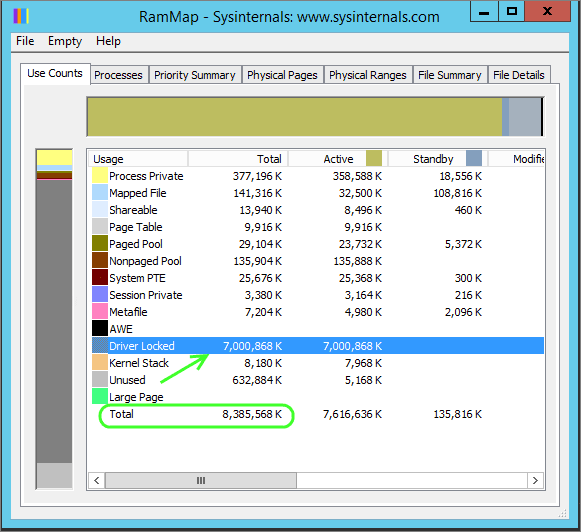Switch to the Priority Summary tab

(195, 75)
